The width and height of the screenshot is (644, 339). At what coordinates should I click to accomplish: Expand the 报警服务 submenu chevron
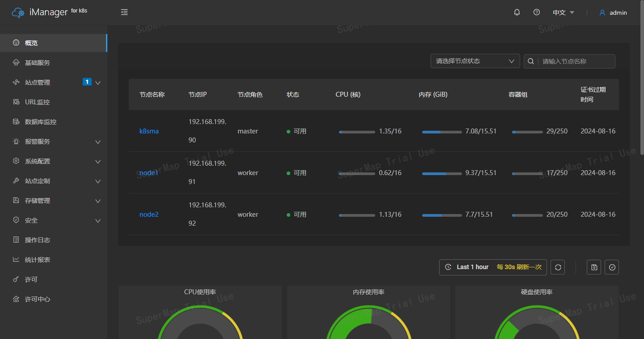tap(98, 142)
